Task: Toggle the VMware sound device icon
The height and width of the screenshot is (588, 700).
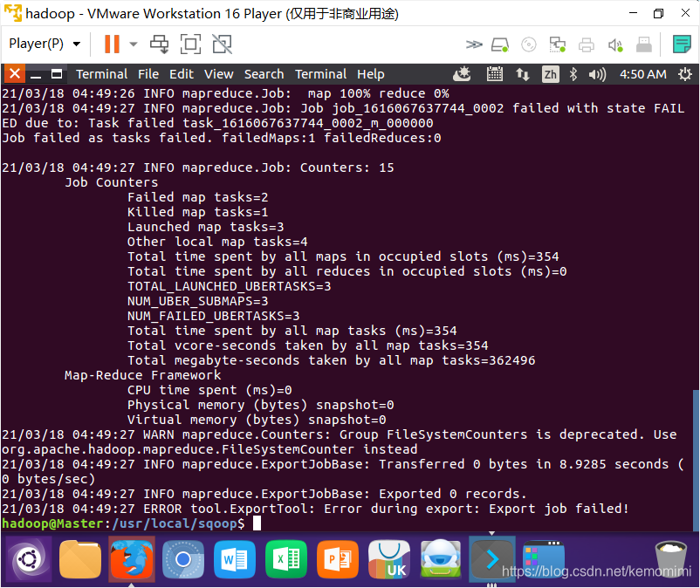Action: pyautogui.click(x=614, y=44)
